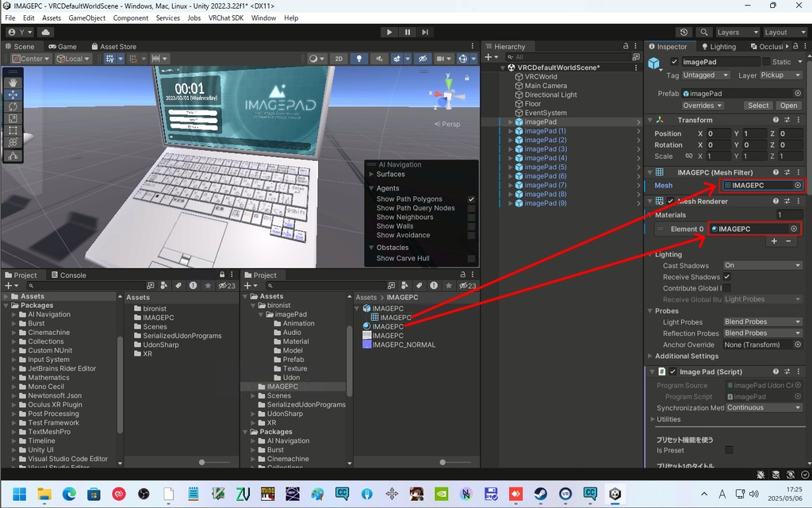Open Transform component preset icon

(787, 120)
